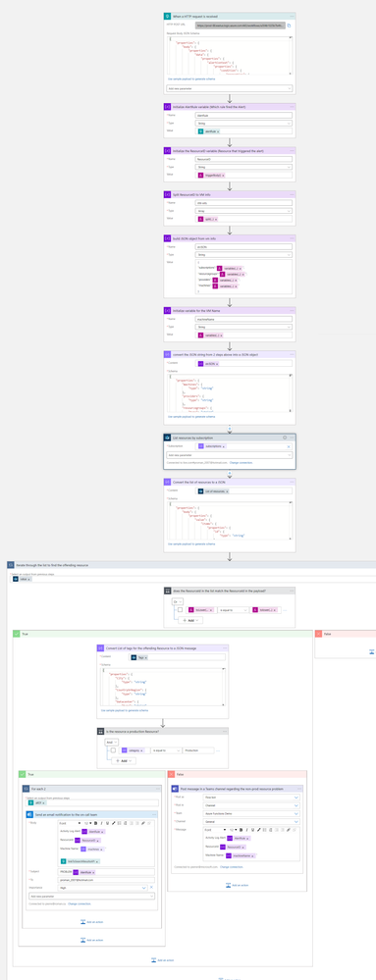Click the Name field containing machineName
The width and height of the screenshot is (376, 980).
pyautogui.click(x=244, y=319)
